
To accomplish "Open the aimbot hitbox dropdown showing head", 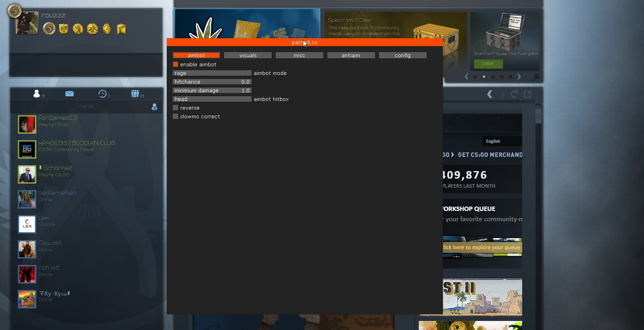I will coord(212,99).
